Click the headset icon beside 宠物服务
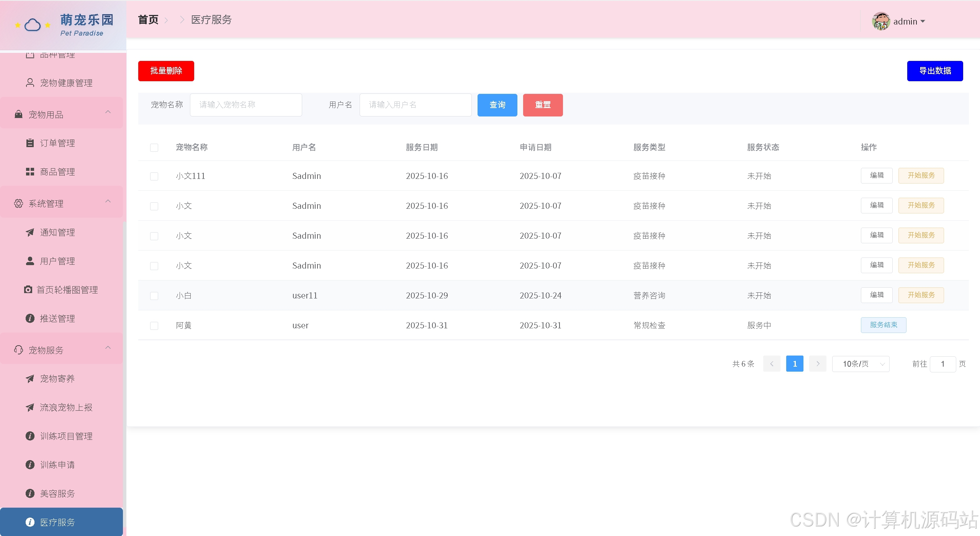The width and height of the screenshot is (980, 536). (x=18, y=350)
